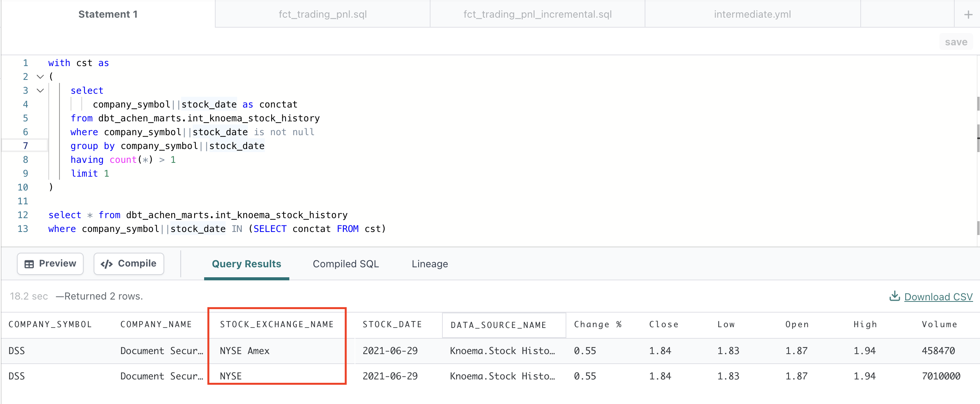Click the NYSE Amex cell in results

pyautogui.click(x=245, y=351)
